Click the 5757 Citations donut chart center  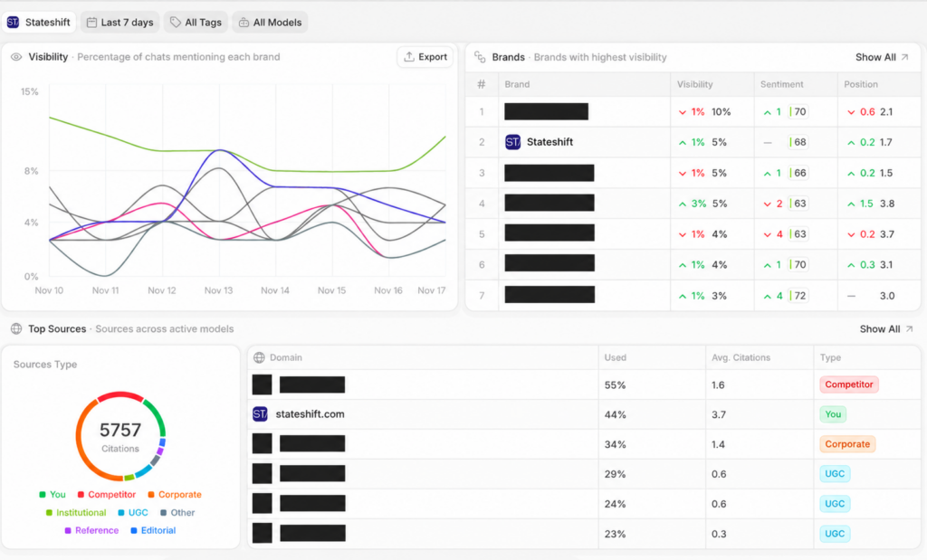120,436
